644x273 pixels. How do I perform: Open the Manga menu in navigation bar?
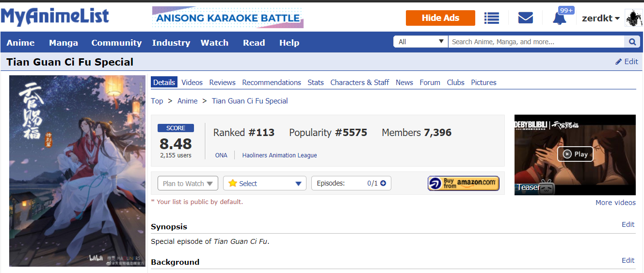64,43
